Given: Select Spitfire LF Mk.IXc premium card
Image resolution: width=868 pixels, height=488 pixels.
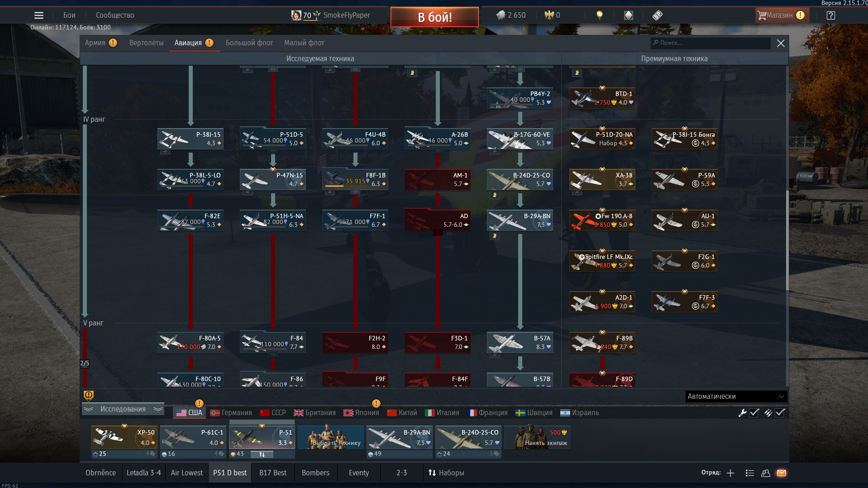Looking at the screenshot, I should pyautogui.click(x=602, y=261).
